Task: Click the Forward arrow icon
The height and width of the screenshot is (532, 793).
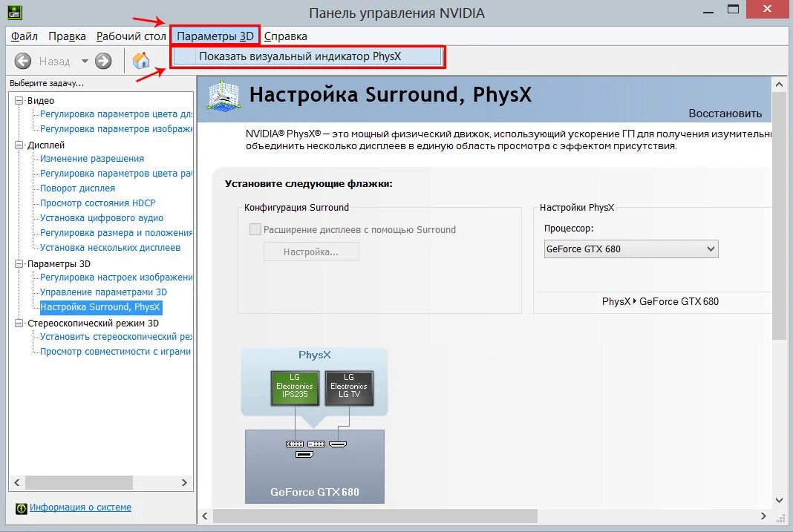Action: click(x=103, y=61)
